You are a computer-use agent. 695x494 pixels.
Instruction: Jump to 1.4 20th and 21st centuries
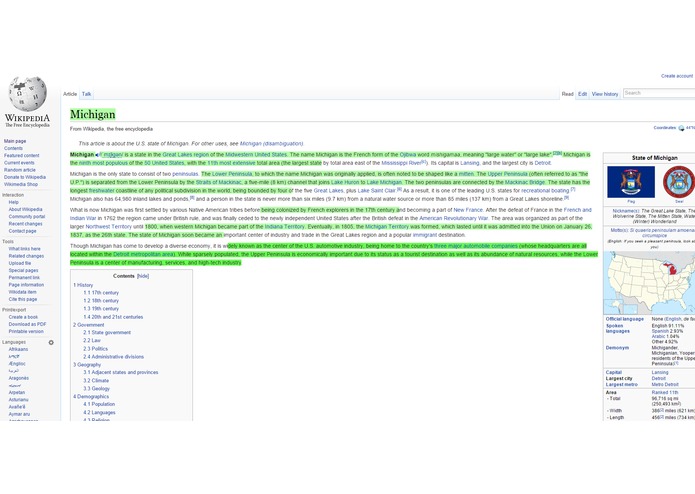click(113, 317)
